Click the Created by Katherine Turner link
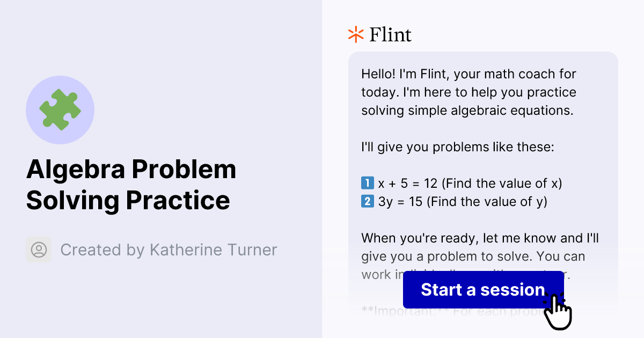Screen dimensions: 644x338 pyautogui.click(x=169, y=249)
